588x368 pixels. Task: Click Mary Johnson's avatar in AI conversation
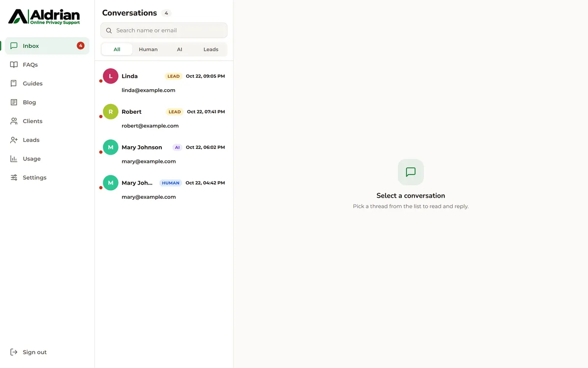click(111, 147)
